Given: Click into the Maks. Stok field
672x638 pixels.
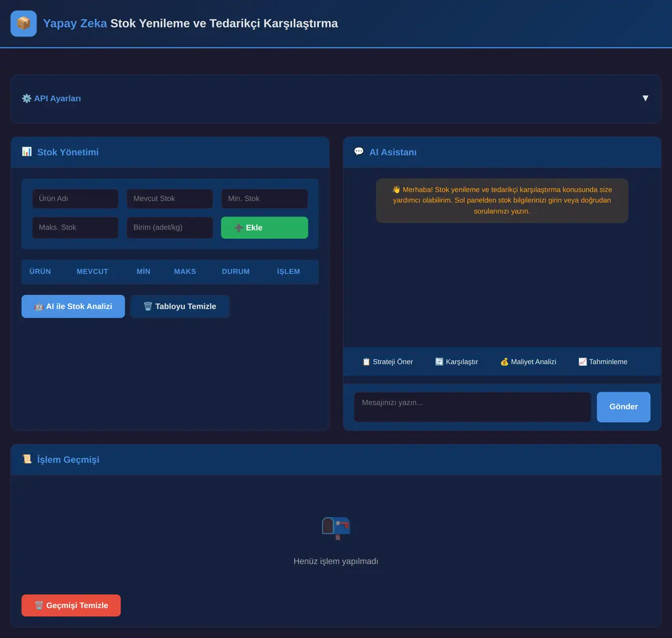Looking at the screenshot, I should pos(75,228).
